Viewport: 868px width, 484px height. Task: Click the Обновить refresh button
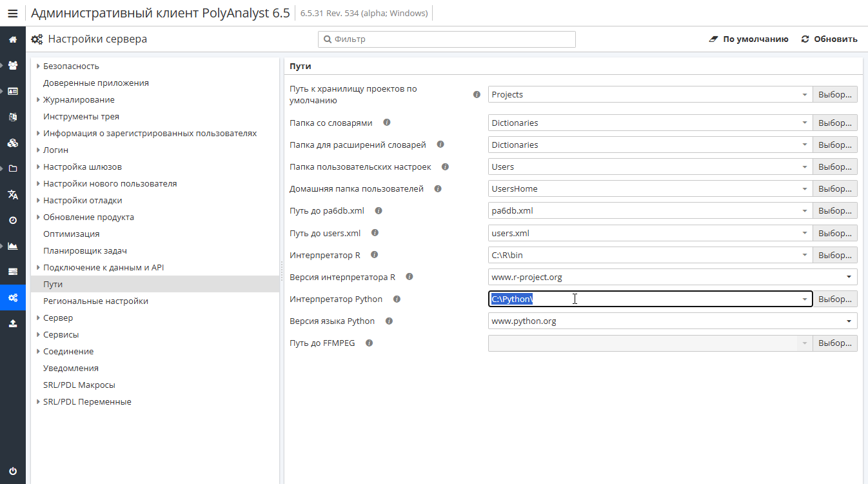click(x=829, y=39)
